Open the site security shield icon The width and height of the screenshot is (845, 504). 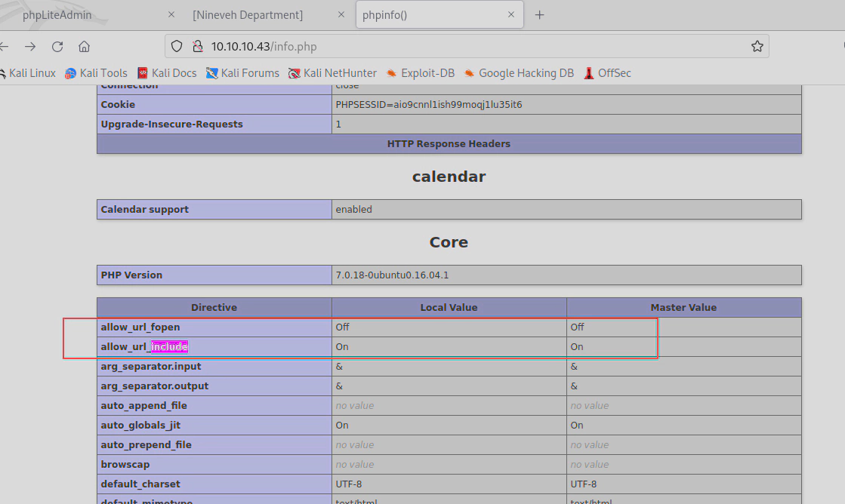(x=177, y=47)
